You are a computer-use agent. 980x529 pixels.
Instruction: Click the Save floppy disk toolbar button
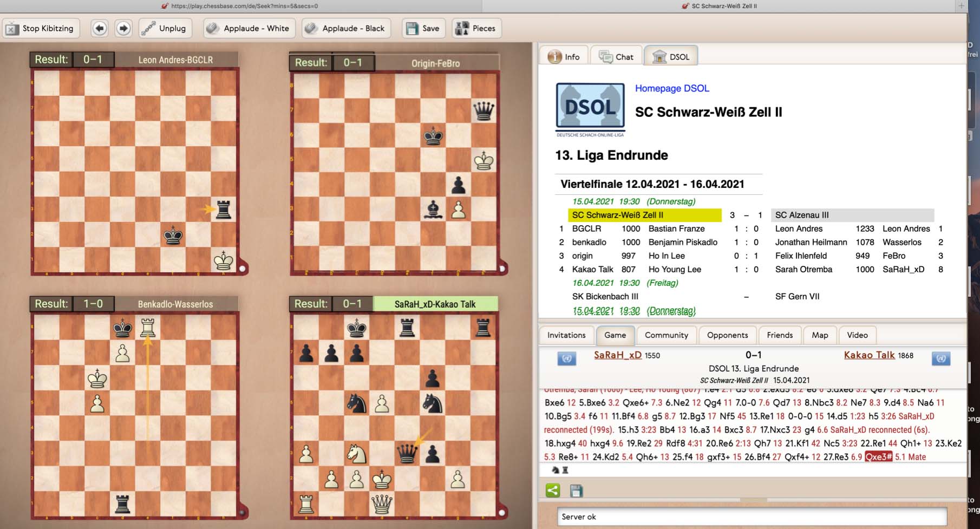(423, 29)
